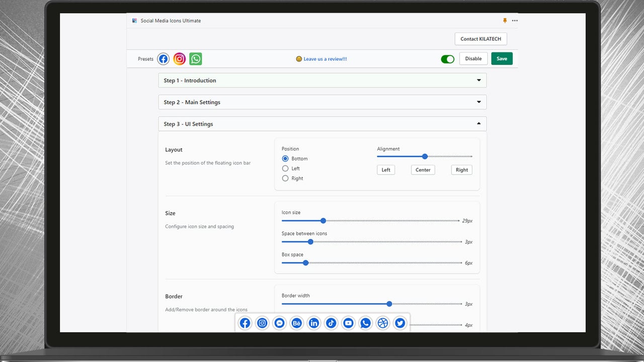Click the Behance icon in floating bar

click(x=296, y=323)
